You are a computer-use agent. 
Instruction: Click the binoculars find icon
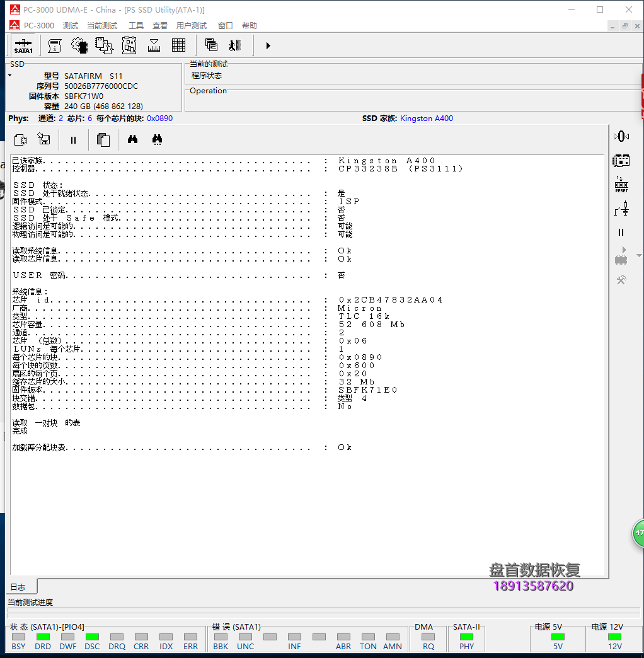click(x=132, y=139)
